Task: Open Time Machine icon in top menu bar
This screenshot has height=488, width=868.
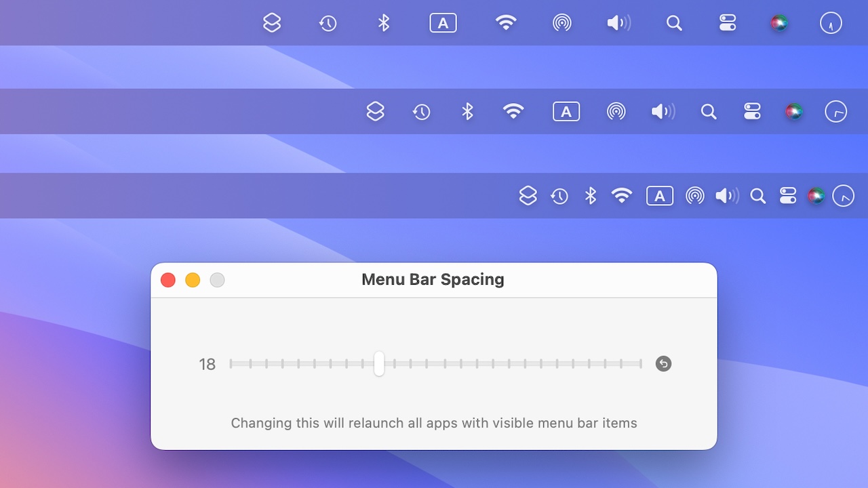Action: tap(328, 24)
